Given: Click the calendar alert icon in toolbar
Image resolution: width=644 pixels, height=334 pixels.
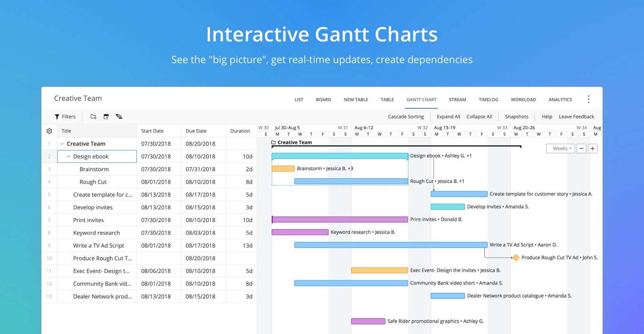Looking at the screenshot, I should pos(106,117).
